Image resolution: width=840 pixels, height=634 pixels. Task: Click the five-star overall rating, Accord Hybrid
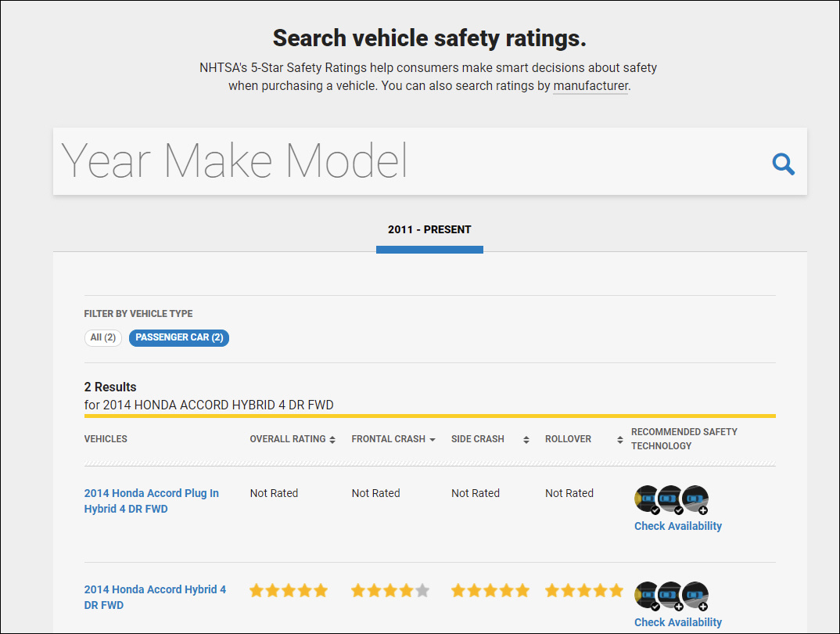click(x=289, y=591)
